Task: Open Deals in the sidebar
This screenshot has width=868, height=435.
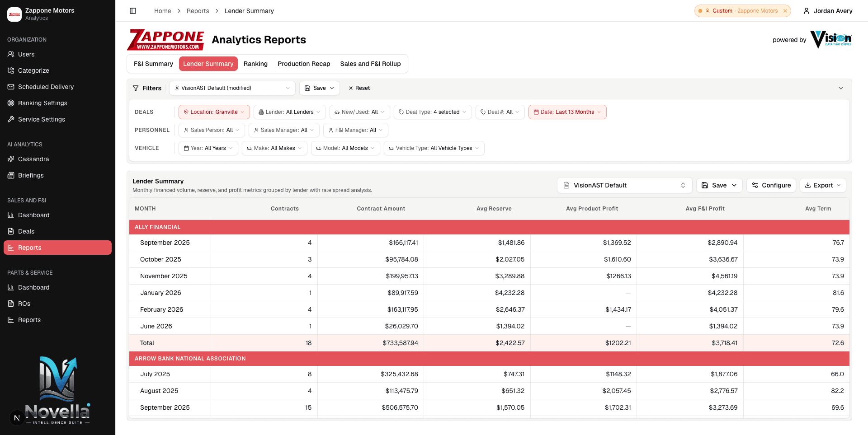Action: coord(57,231)
